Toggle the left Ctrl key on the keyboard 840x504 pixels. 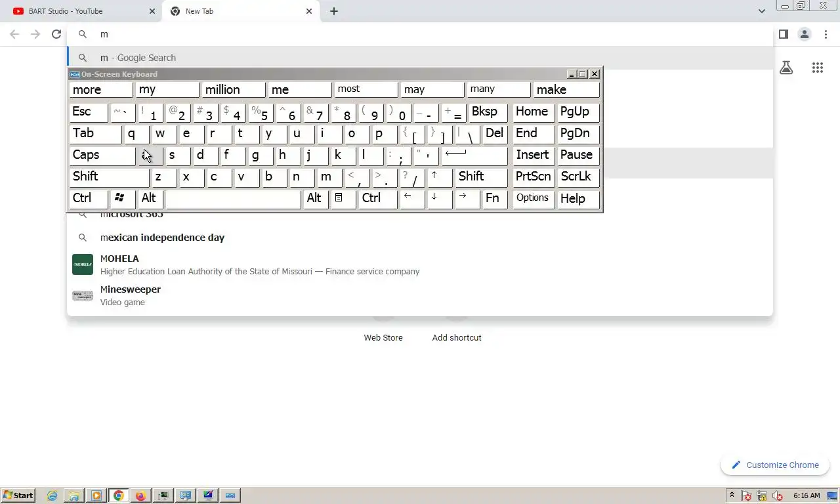89,199
